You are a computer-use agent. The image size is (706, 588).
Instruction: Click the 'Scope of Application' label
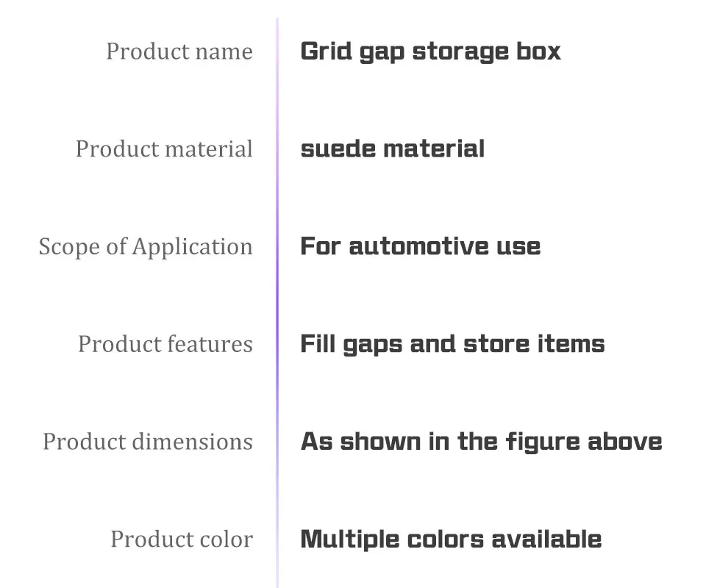point(146,247)
